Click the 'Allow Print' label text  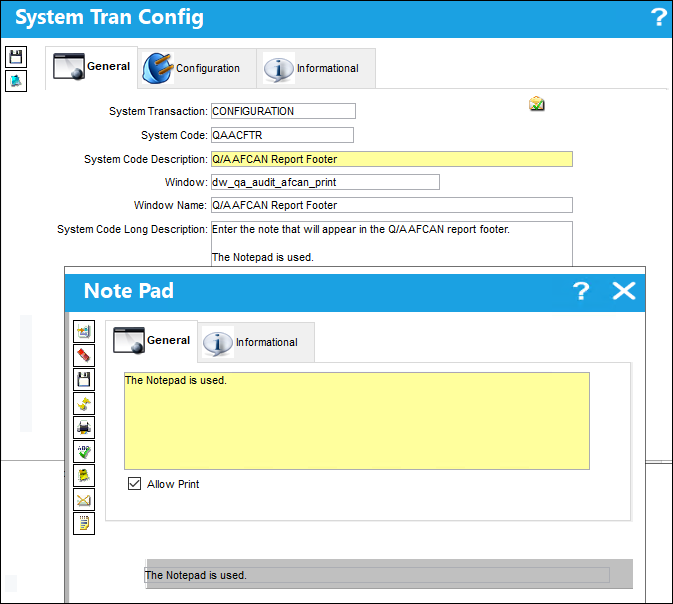click(x=173, y=484)
